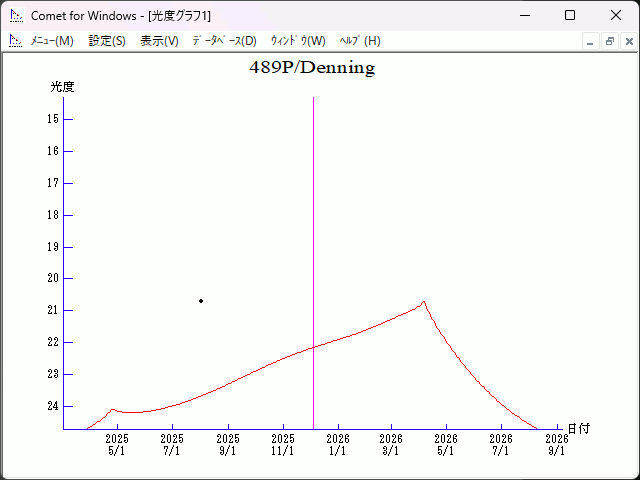Click the magnitude 20 tick label

(53, 278)
